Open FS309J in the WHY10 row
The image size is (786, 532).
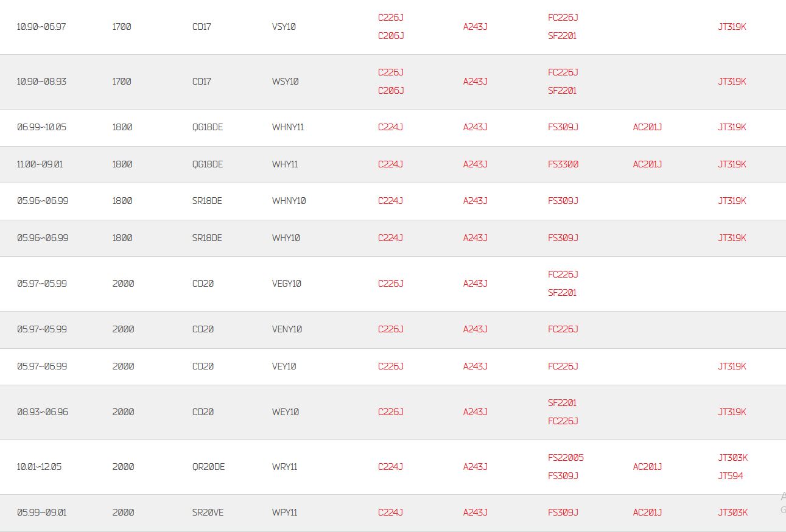click(563, 238)
